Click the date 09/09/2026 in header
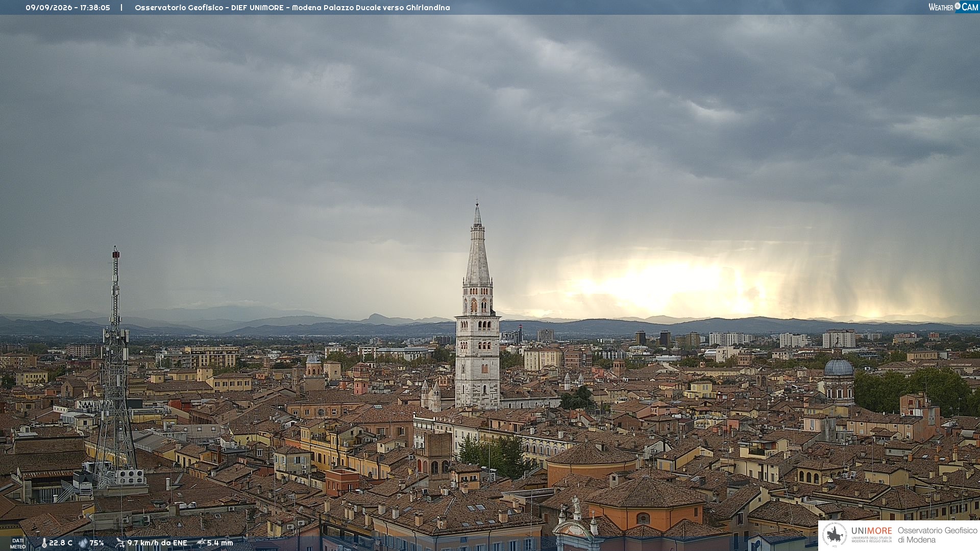 49,8
